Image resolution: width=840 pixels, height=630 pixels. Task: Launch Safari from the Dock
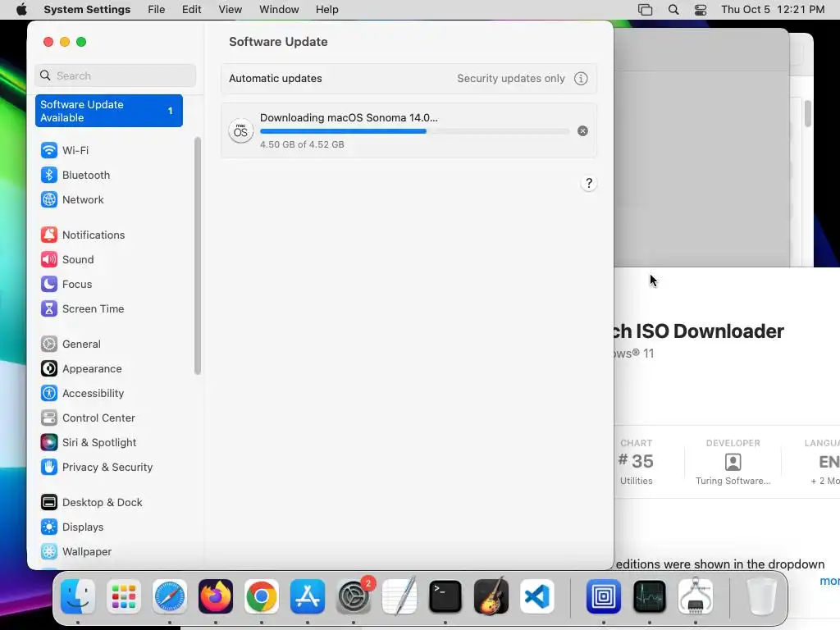[170, 596]
